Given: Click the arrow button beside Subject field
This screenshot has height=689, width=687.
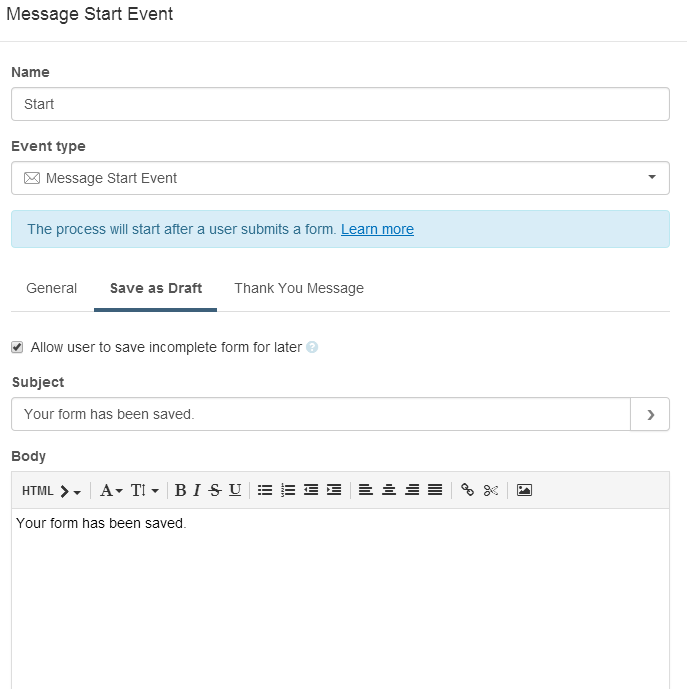Looking at the screenshot, I should click(x=650, y=414).
